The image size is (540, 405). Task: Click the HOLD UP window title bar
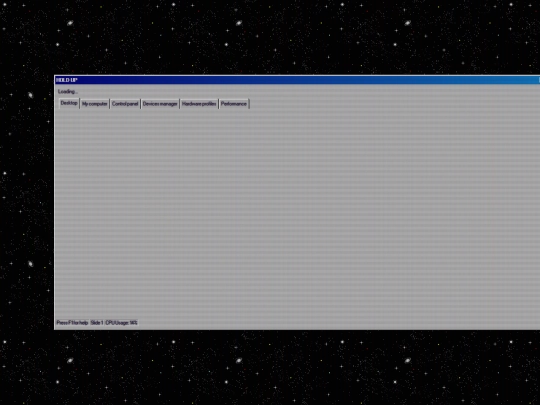click(297, 80)
